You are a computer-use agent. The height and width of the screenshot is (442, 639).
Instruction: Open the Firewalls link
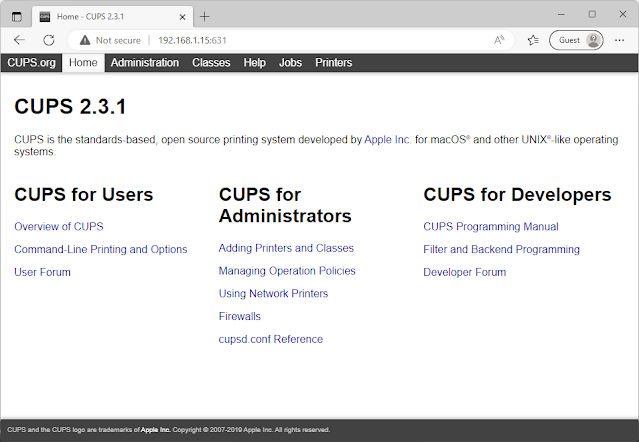(x=240, y=317)
